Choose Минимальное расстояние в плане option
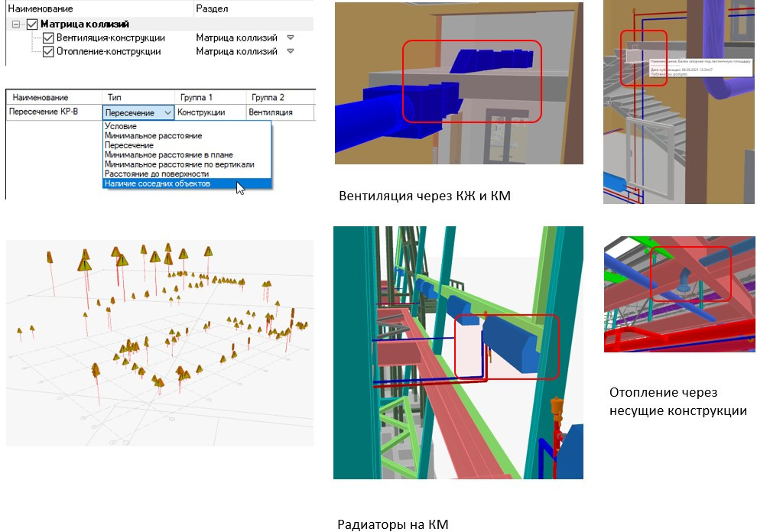Image resolution: width=757 pixels, height=532 pixels. (x=168, y=155)
